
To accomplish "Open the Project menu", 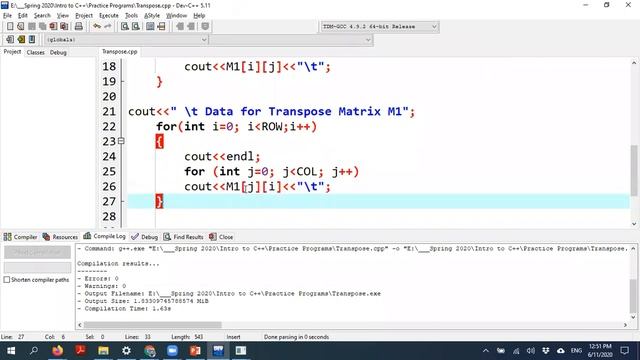I will (x=84, y=16).
